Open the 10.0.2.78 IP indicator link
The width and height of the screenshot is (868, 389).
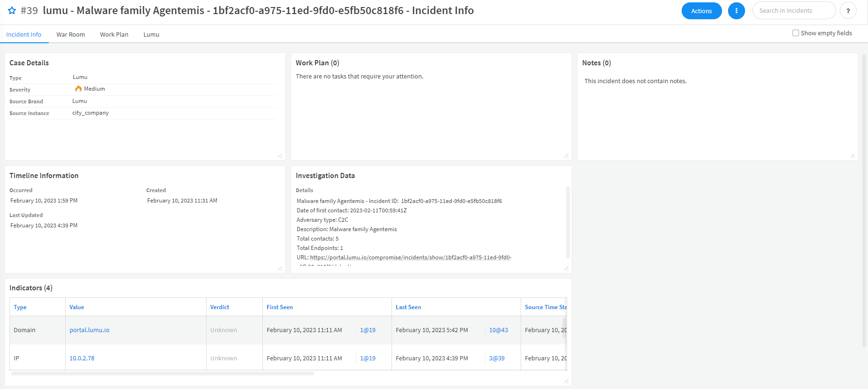[x=82, y=358]
